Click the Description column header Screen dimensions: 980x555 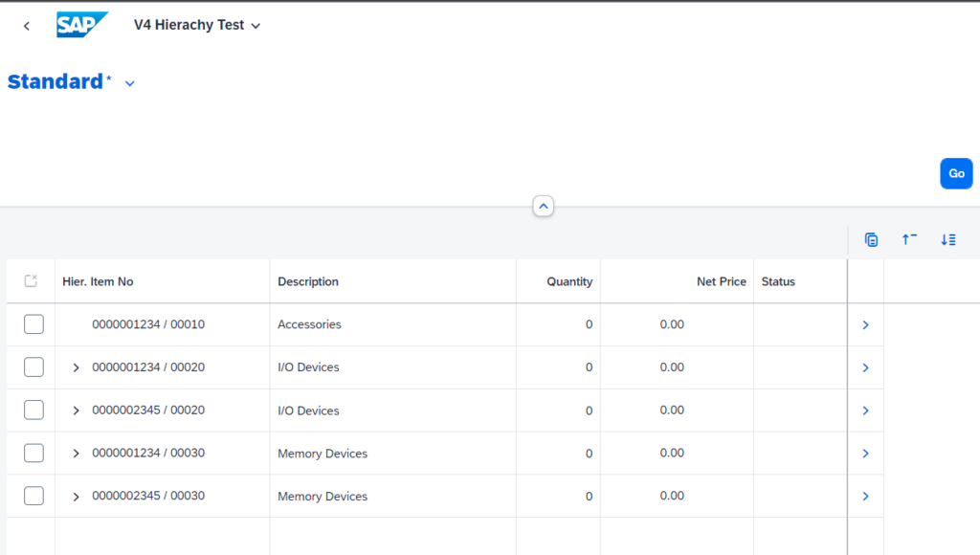pos(307,281)
